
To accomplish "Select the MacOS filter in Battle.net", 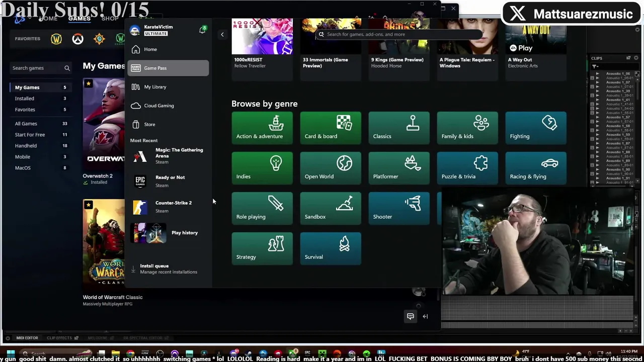I will 40,168.
